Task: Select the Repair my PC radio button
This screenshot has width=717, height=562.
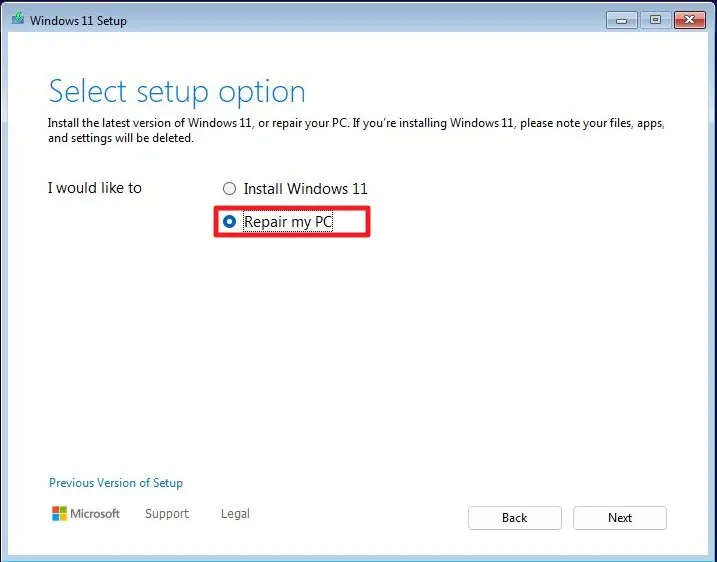Action: click(229, 222)
